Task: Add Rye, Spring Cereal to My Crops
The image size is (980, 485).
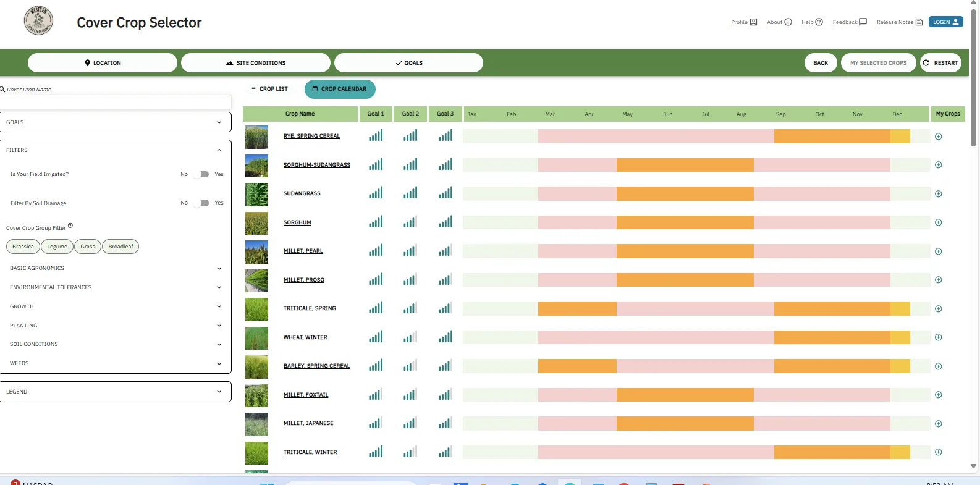Action: (x=938, y=137)
